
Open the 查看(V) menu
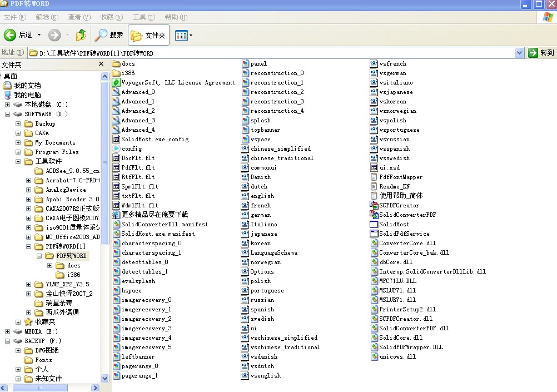(79, 17)
